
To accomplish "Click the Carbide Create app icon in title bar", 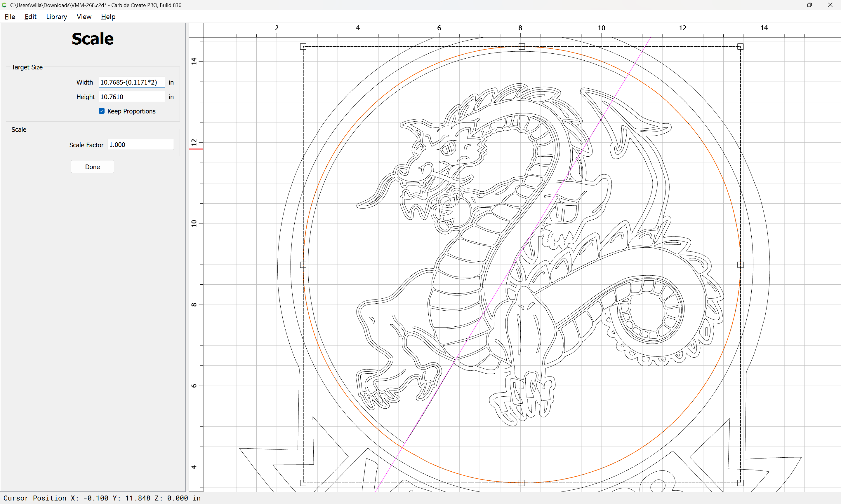I will (4, 5).
